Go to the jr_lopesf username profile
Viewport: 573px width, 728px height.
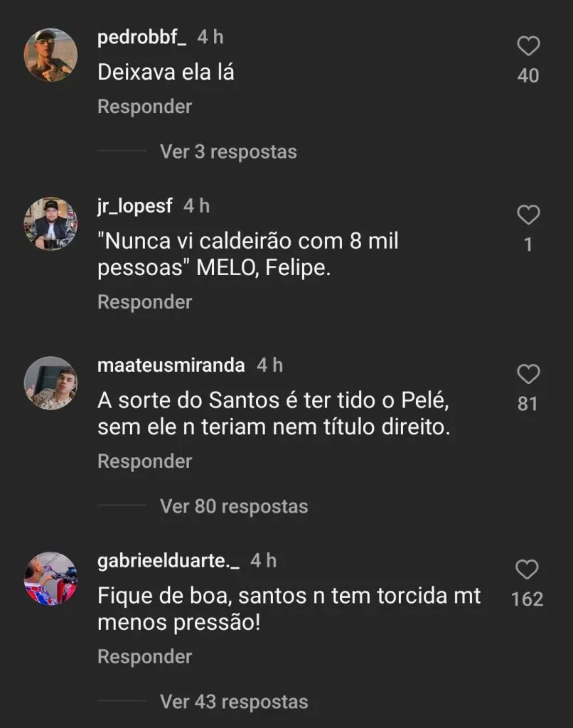pyautogui.click(x=134, y=205)
